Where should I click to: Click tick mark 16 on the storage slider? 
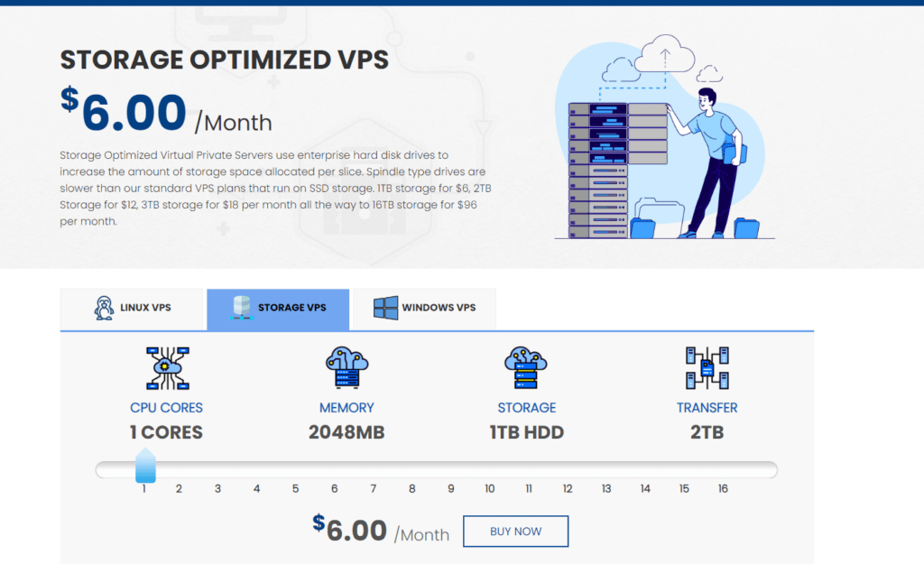[723, 488]
